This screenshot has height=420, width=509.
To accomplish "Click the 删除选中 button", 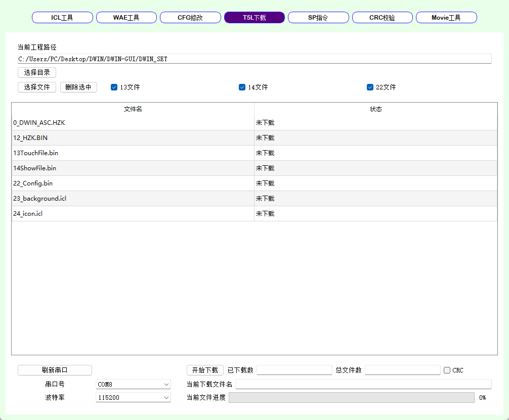I will 78,87.
